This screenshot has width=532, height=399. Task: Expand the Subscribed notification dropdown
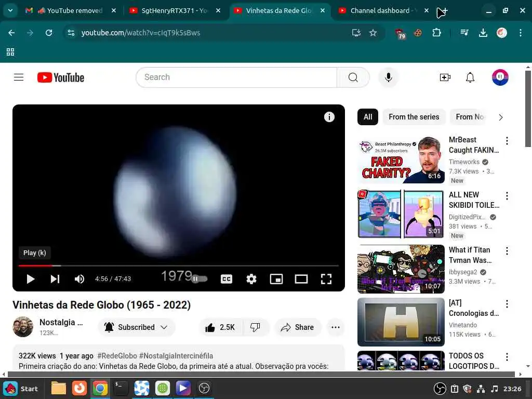tap(137, 327)
